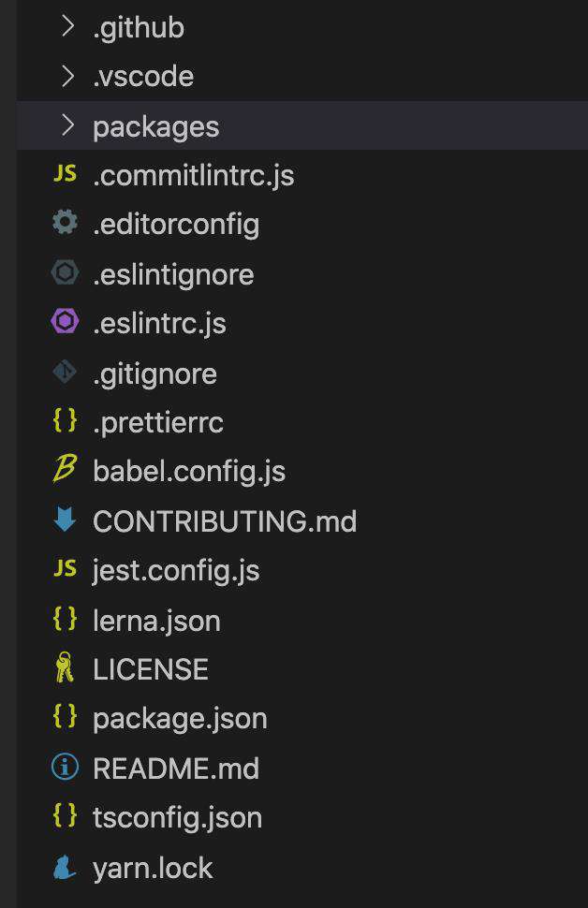Click the purple ESLint icon of .eslintrc.js
588x908 pixels.
point(65,321)
